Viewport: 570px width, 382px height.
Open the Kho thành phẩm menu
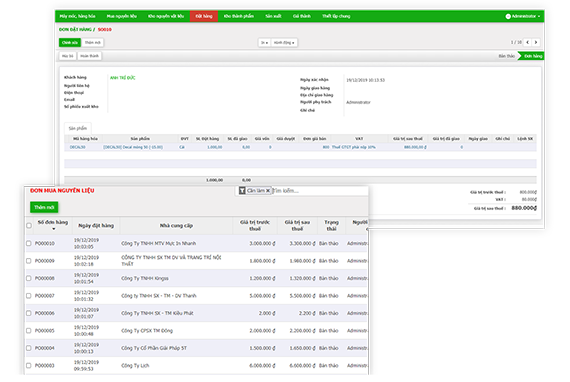(x=238, y=16)
